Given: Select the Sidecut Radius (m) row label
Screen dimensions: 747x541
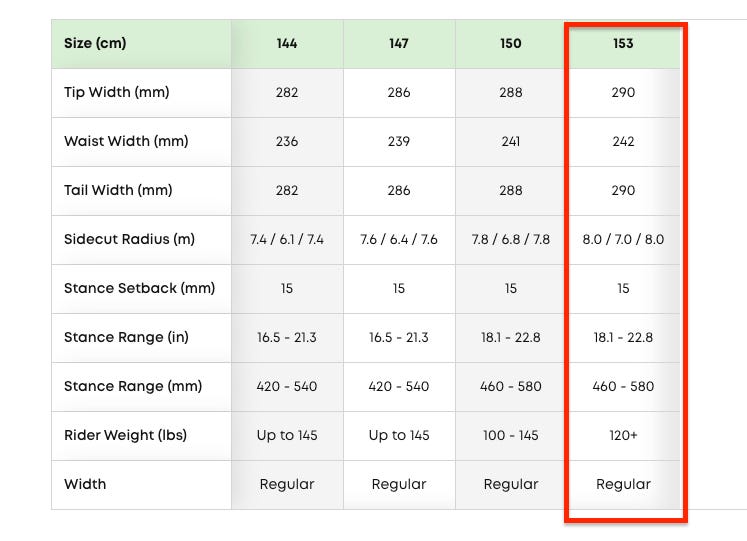Looking at the screenshot, I should pos(129,240).
